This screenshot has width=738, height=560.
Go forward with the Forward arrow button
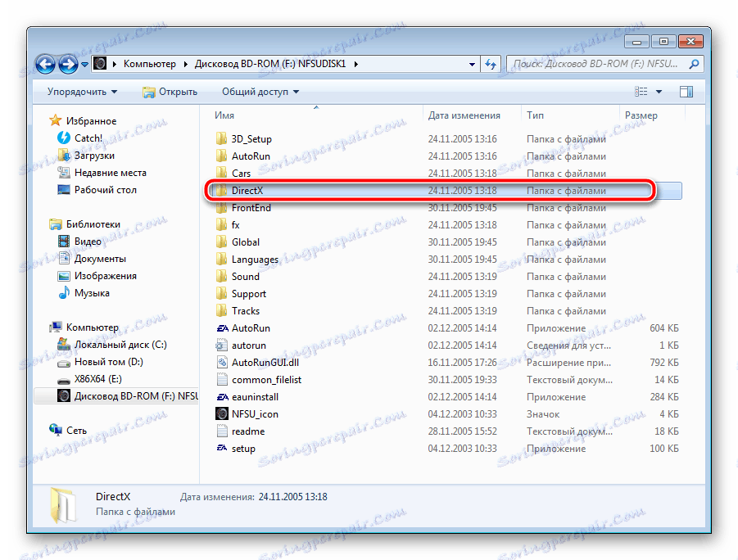68,64
